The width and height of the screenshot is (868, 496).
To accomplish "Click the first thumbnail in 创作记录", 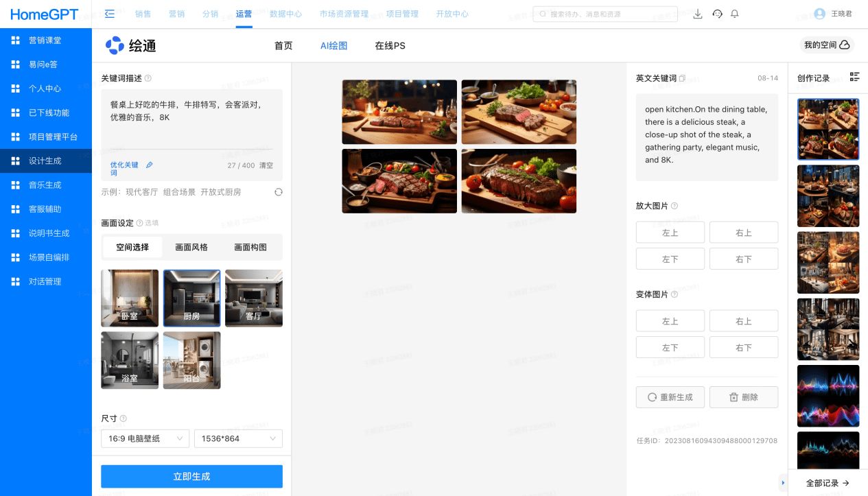I will tap(828, 129).
